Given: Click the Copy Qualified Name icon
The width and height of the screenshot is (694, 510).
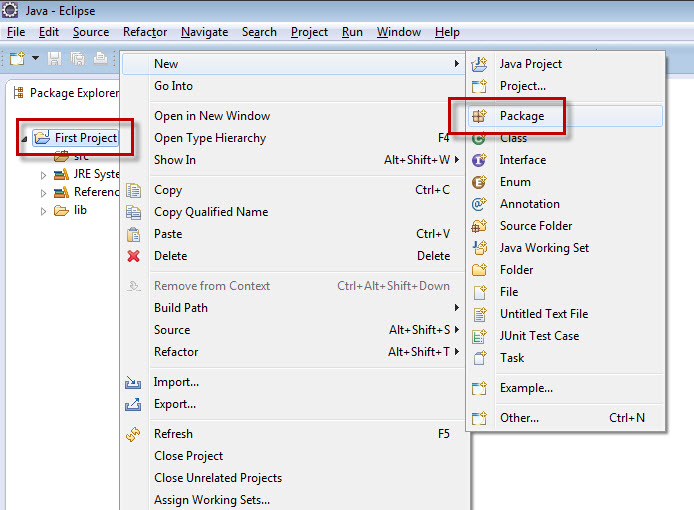Looking at the screenshot, I should point(133,212).
